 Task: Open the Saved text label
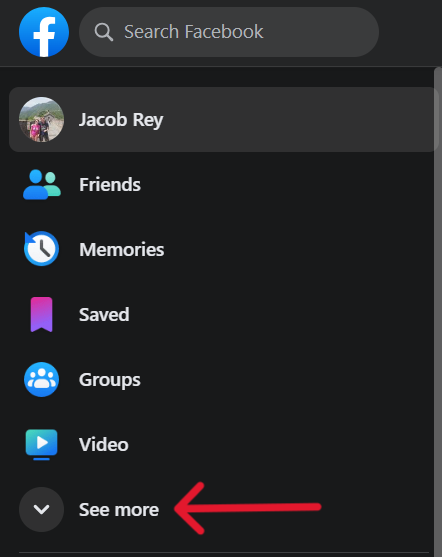point(104,314)
